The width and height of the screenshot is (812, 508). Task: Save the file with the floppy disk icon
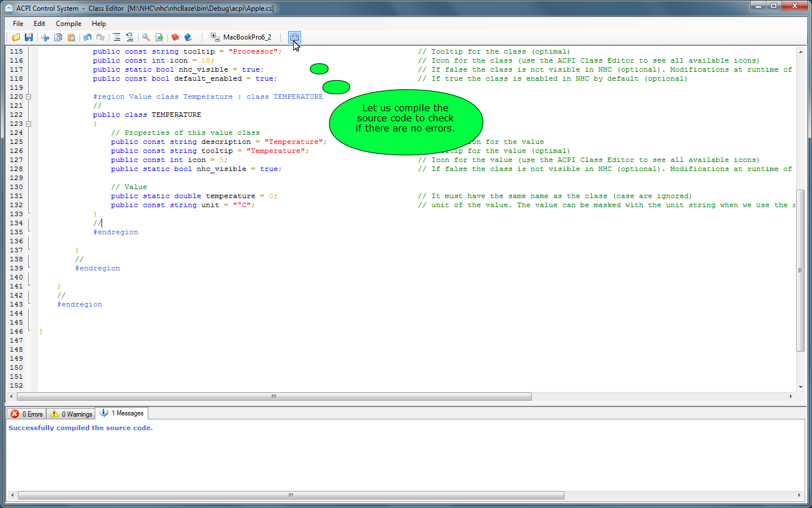tap(29, 37)
